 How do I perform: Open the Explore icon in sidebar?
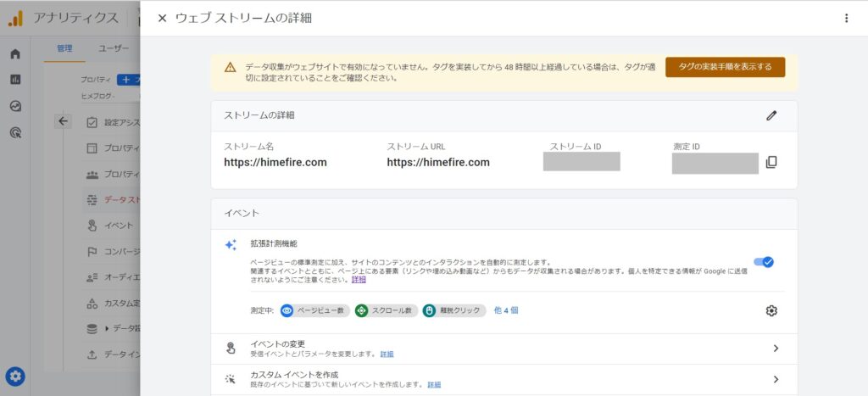pos(15,106)
